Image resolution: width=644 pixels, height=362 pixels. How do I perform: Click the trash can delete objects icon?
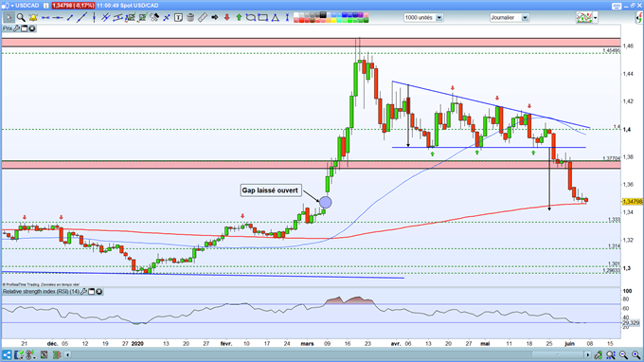(190, 18)
